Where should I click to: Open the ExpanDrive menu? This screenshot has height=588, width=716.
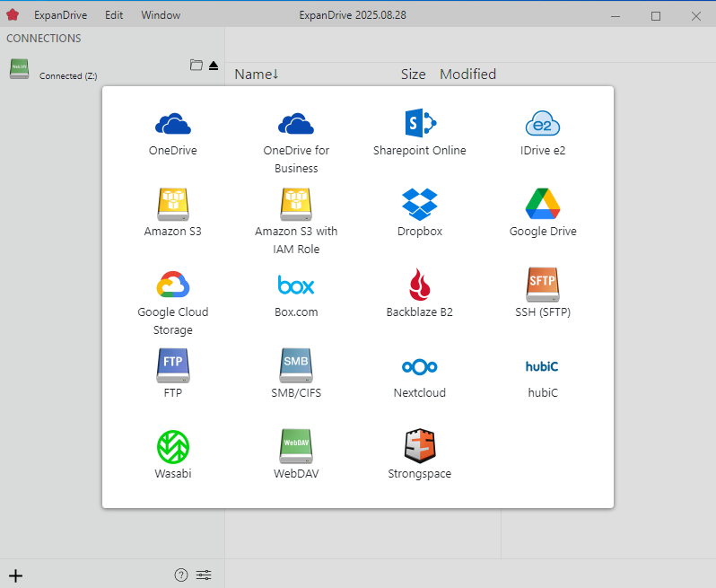coord(60,15)
